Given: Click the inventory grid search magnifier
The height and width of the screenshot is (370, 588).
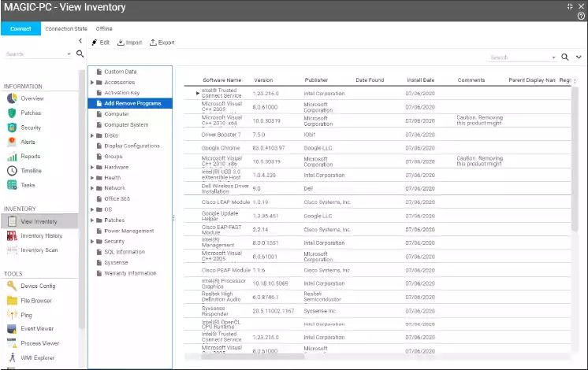Looking at the screenshot, I should click(x=565, y=57).
